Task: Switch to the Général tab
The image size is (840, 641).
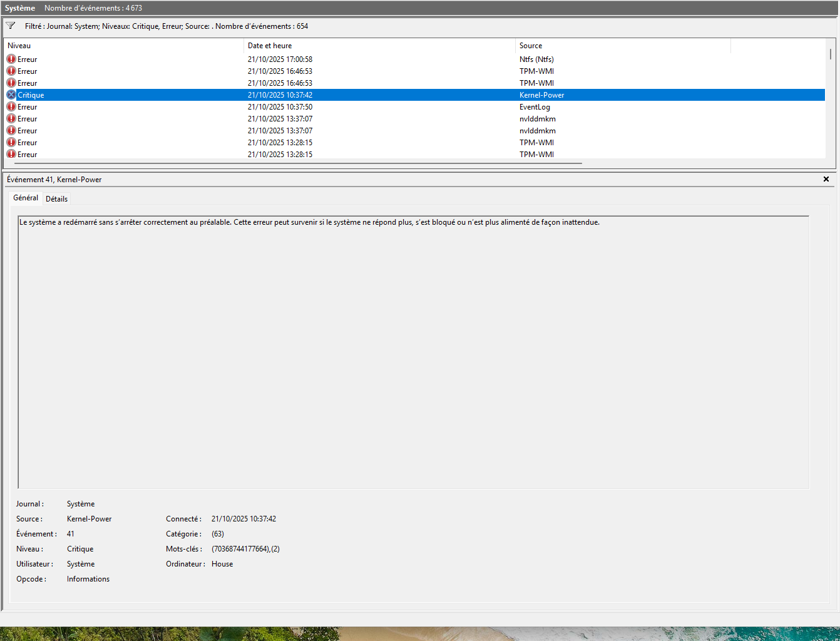Action: (26, 198)
